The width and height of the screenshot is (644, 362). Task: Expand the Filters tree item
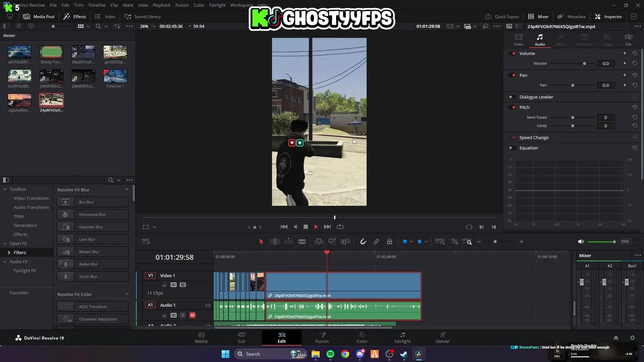[x=9, y=252]
